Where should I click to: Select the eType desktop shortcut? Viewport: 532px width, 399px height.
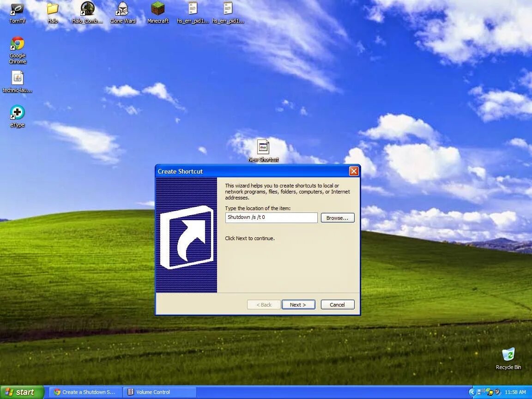pyautogui.click(x=17, y=116)
